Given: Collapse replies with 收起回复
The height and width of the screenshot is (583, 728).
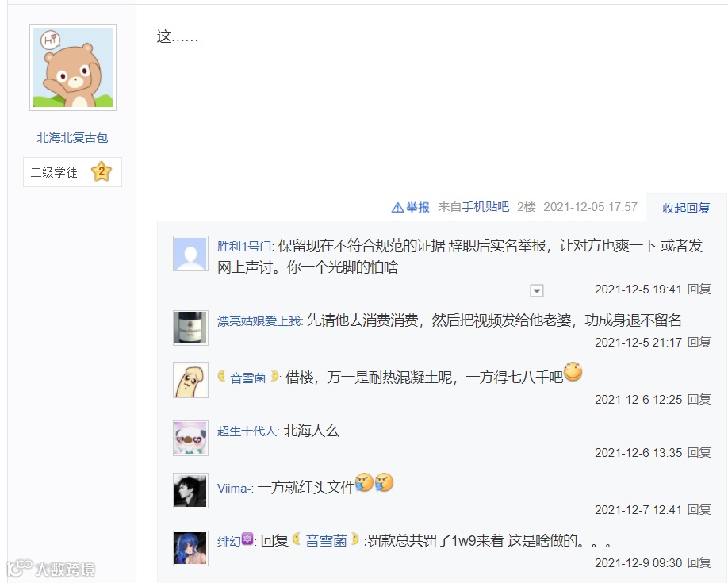Looking at the screenshot, I should [x=686, y=208].
